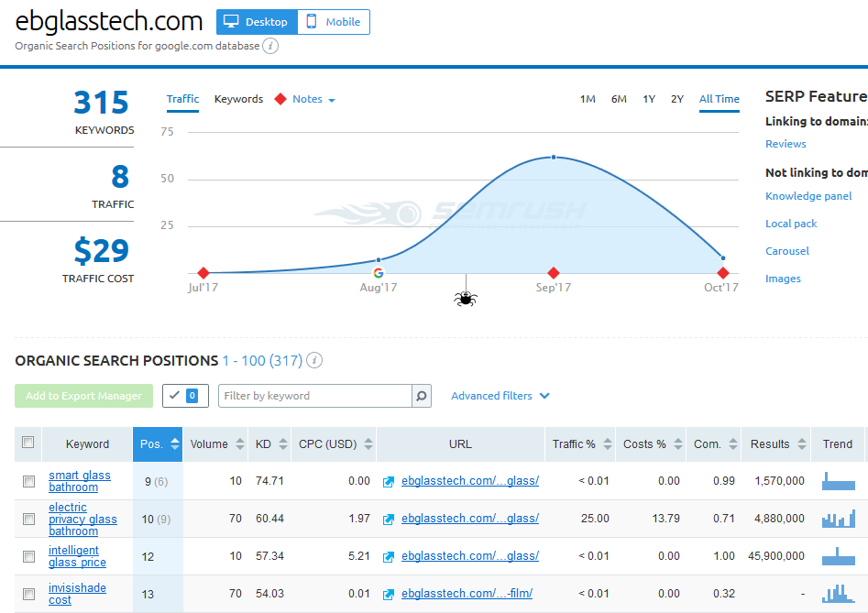Open ebglasstech.com URL link in smart glass bathroom row
The height and width of the screenshot is (613, 868).
[x=470, y=481]
